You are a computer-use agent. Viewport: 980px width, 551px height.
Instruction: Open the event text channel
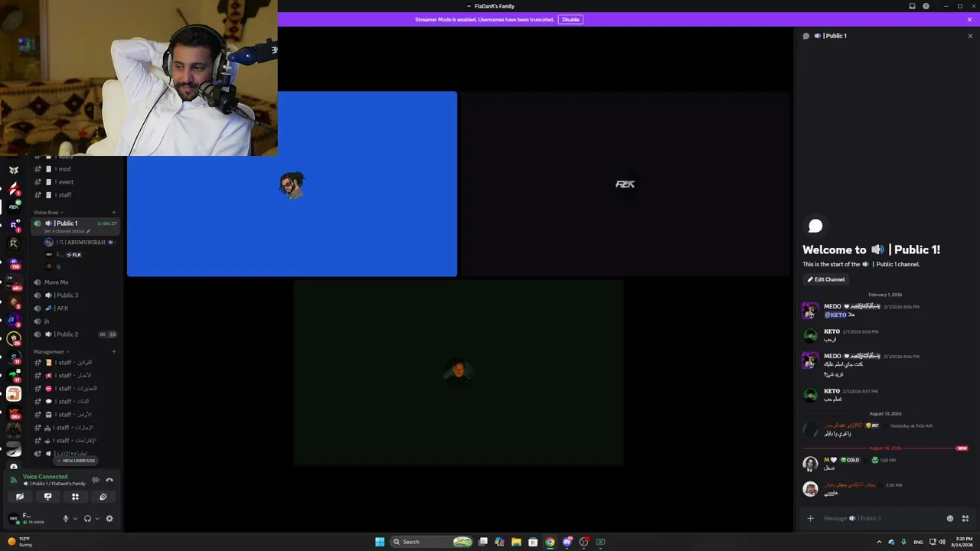tap(75, 182)
